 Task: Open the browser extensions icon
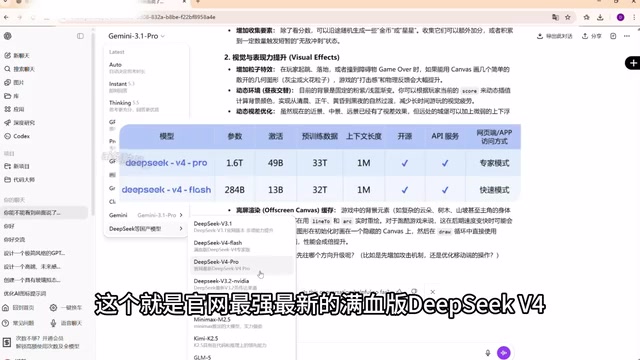[x=587, y=17]
